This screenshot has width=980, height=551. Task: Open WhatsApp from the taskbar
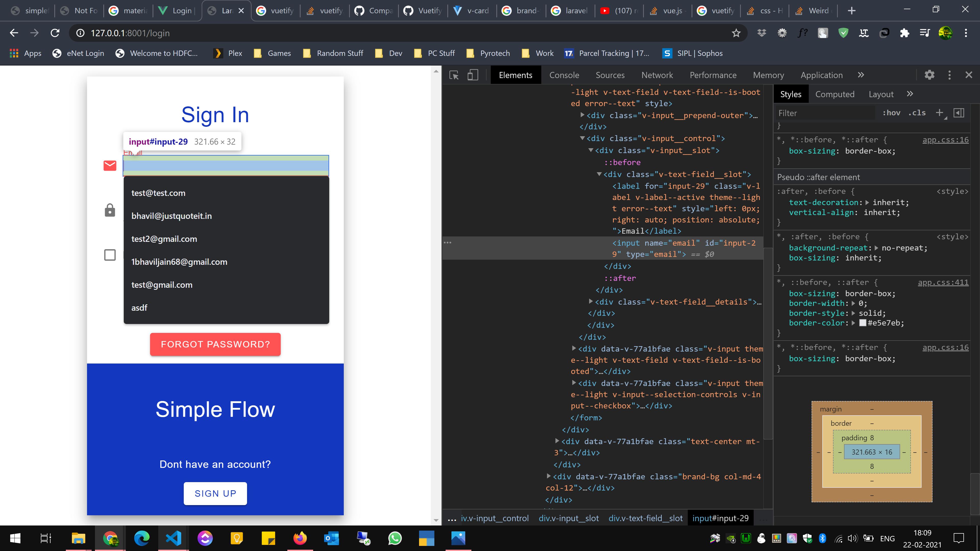point(395,538)
